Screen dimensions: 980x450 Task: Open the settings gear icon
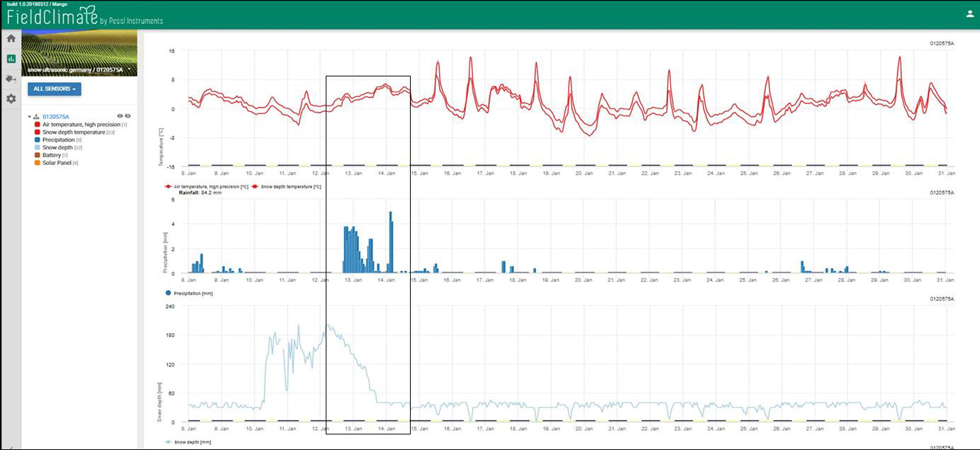click(x=11, y=99)
